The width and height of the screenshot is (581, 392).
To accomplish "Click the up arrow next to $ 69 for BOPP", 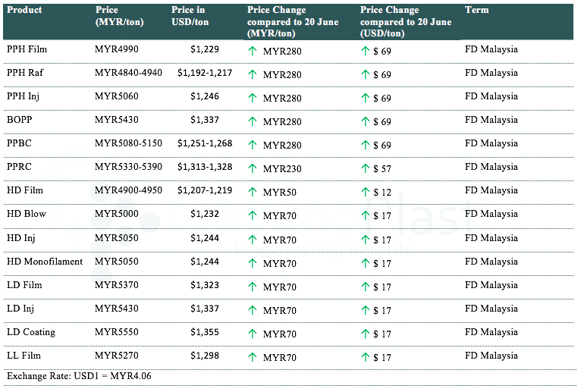I will (365, 121).
